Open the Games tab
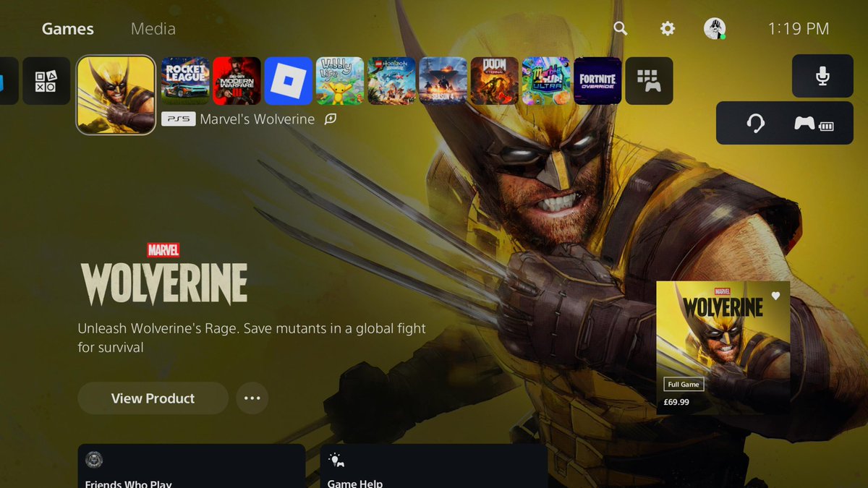 pos(68,29)
